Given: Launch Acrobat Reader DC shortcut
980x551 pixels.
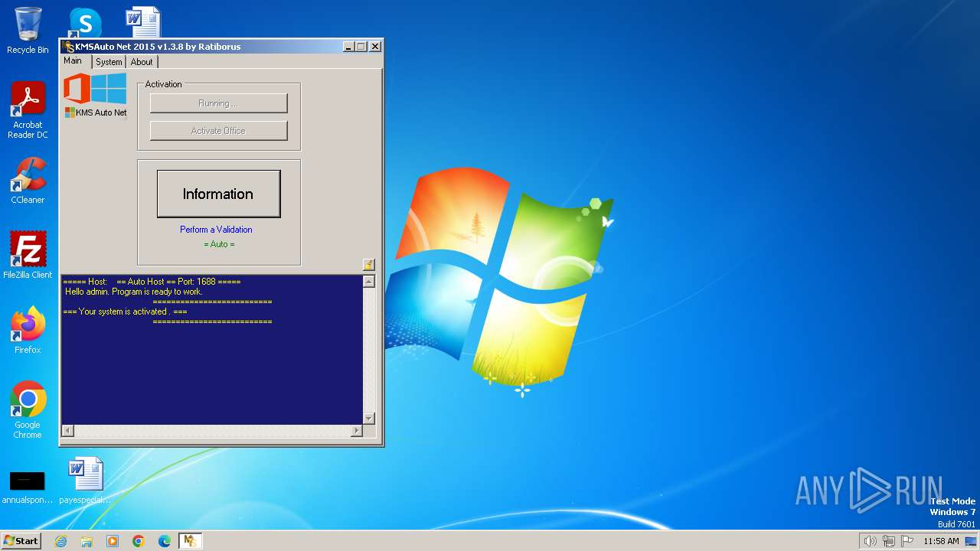Looking at the screenshot, I should click(x=28, y=109).
